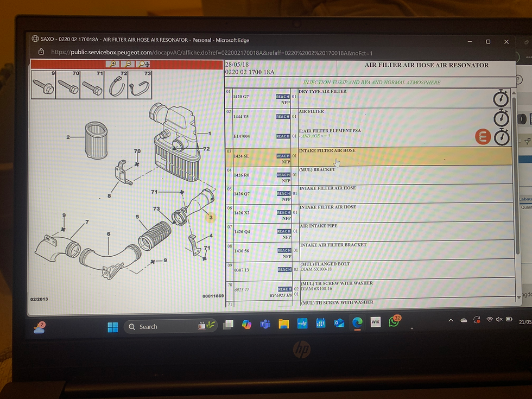This screenshot has width=532, height=399.
Task: Click callout number 72 on the diagram
Action: (x=206, y=149)
